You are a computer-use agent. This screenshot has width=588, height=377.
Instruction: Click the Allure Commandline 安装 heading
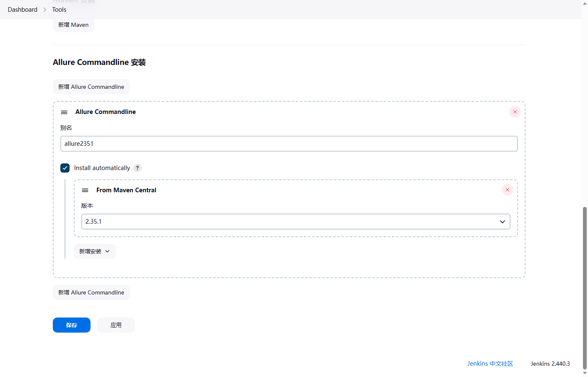[x=99, y=62]
